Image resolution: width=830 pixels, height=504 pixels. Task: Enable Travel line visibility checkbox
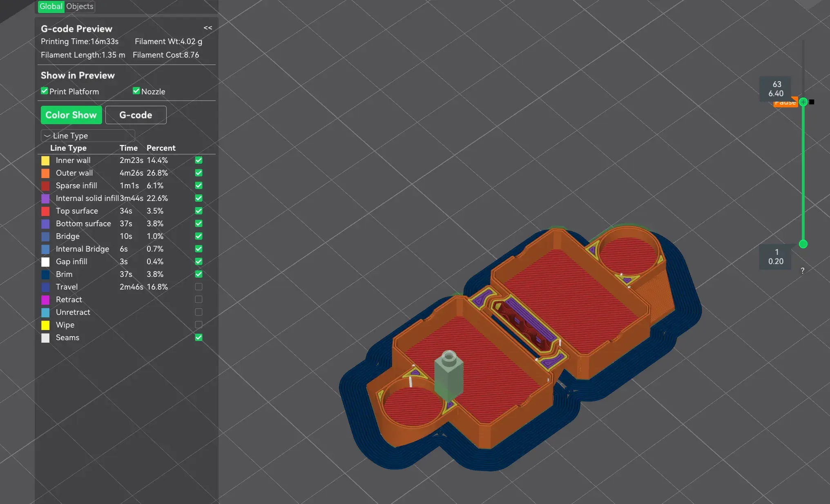click(199, 287)
